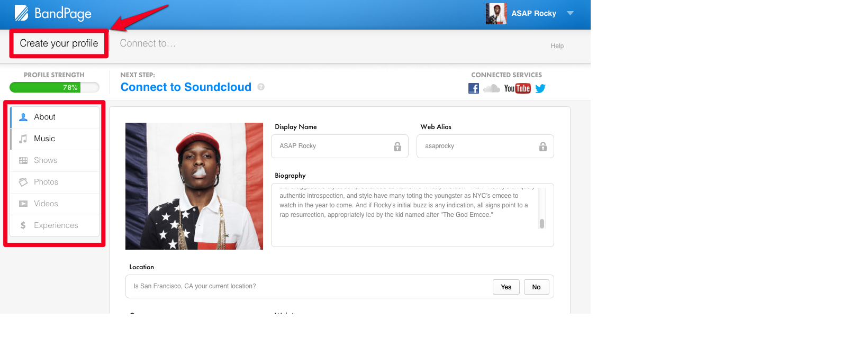Click the YouTube connected service icon
This screenshot has width=868, height=338.
pos(517,88)
